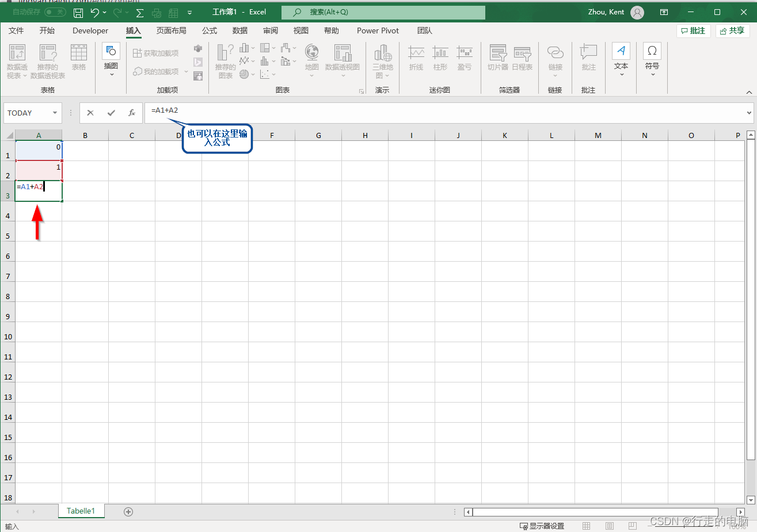This screenshot has height=532, width=757.
Task: Click the 数据透视表 PivotTable icon
Action: pos(17,53)
